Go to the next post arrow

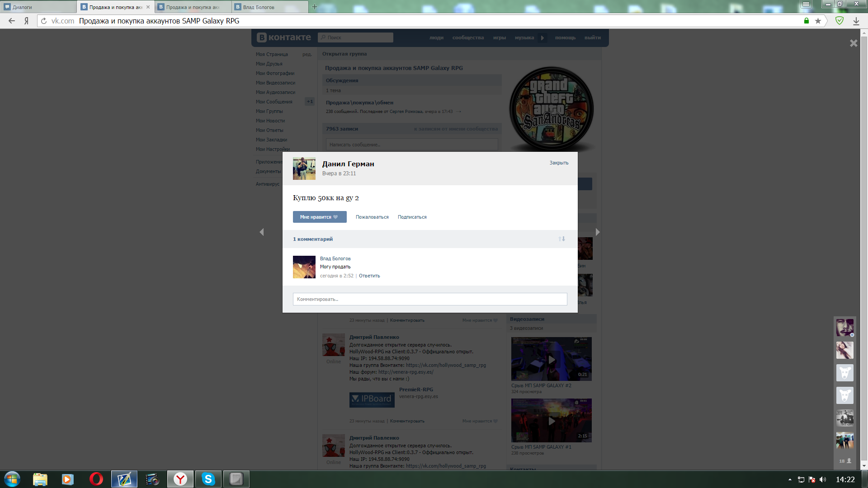coord(598,232)
